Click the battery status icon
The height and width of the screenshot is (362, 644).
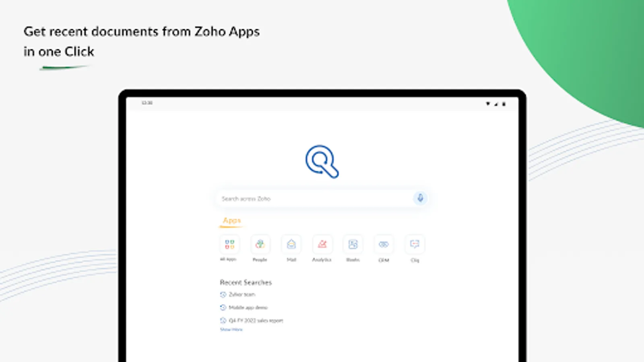click(x=504, y=104)
